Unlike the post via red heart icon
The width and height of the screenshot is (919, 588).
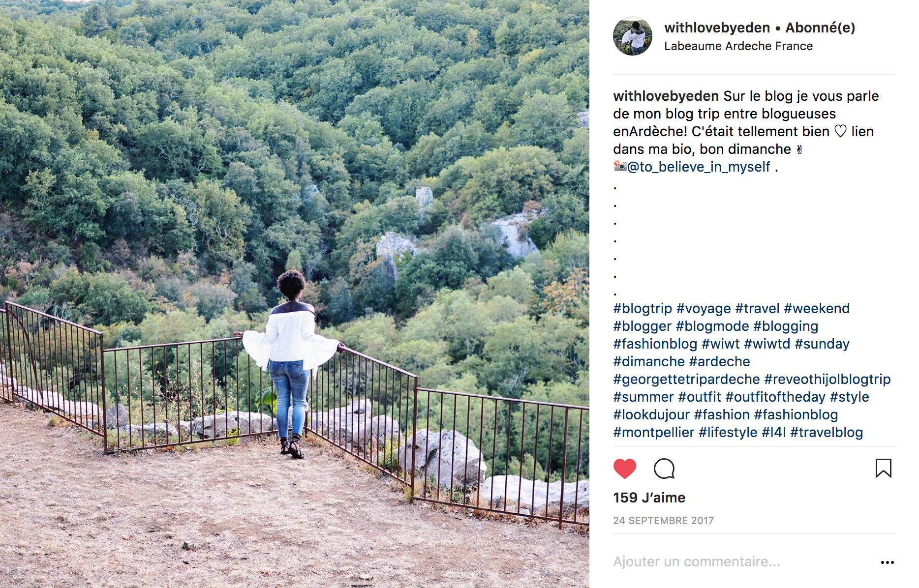coord(625,469)
